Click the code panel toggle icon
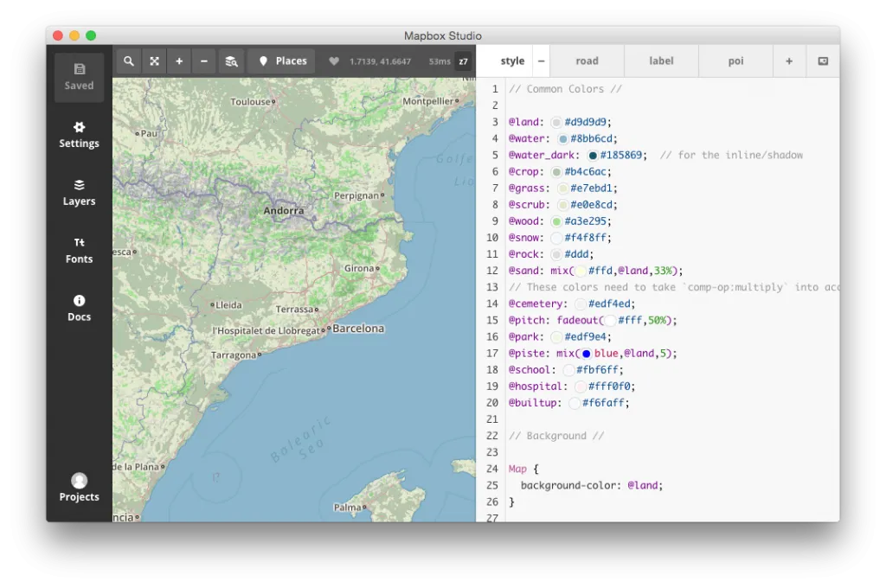This screenshot has width=886, height=588. pos(824,61)
